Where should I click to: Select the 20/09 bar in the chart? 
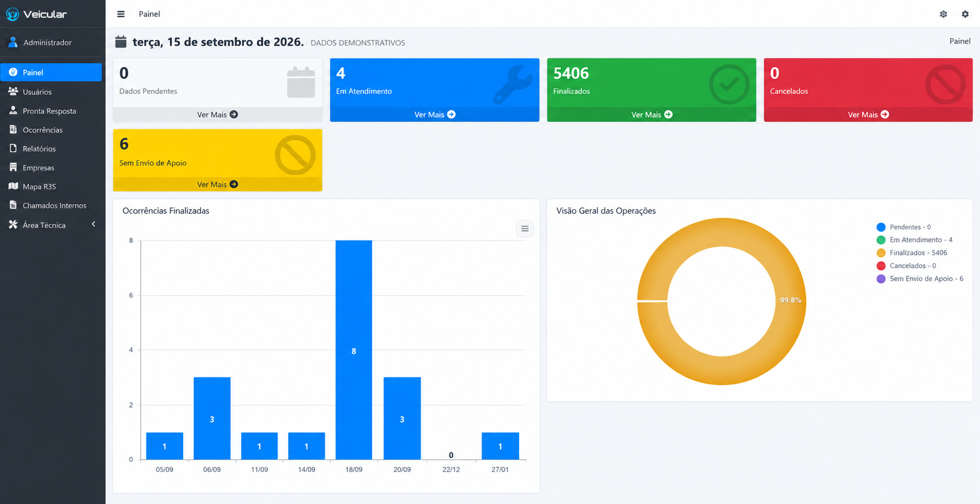point(402,418)
